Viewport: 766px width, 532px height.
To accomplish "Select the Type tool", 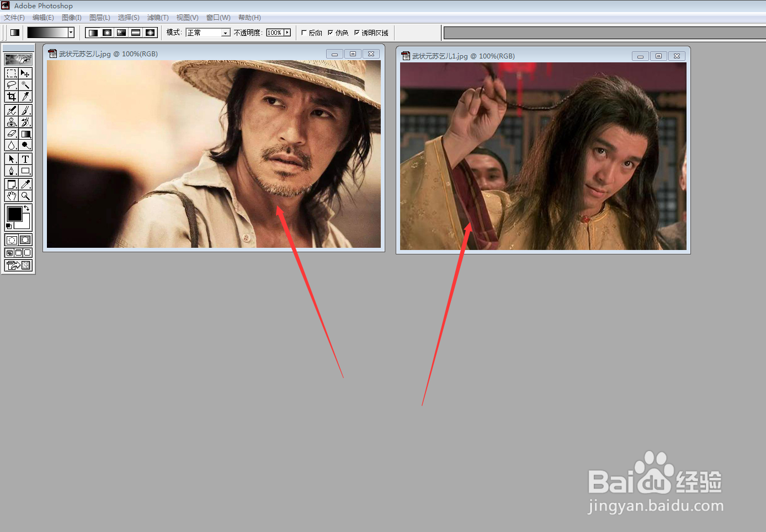I will point(25,159).
